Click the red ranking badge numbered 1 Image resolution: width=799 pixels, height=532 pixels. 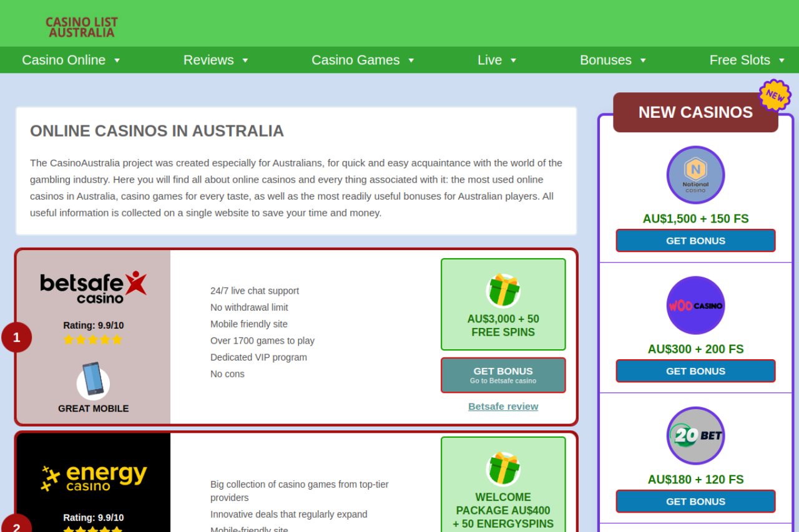tap(16, 337)
